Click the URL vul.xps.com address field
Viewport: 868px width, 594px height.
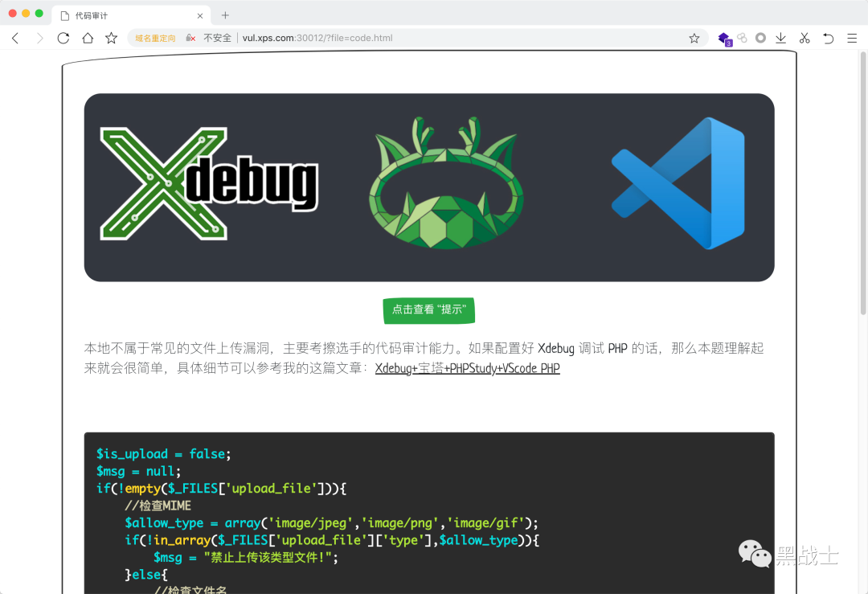(317, 39)
